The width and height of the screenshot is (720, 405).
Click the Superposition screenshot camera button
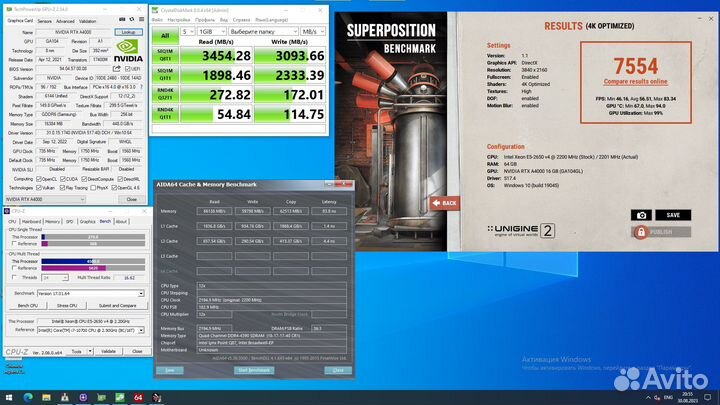tap(641, 215)
